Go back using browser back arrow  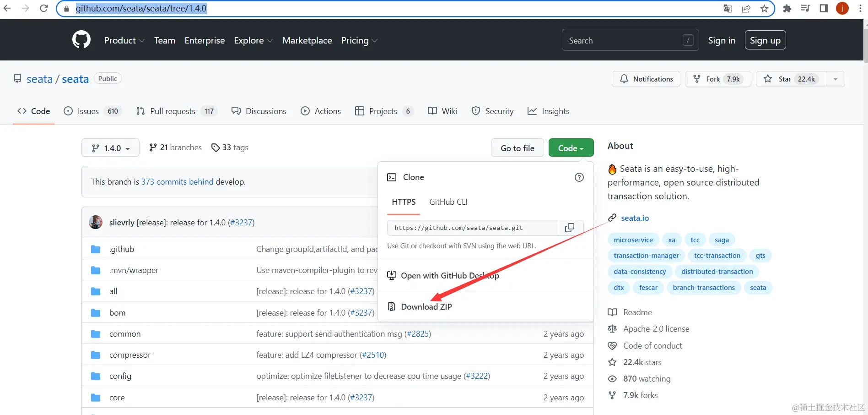click(x=7, y=8)
